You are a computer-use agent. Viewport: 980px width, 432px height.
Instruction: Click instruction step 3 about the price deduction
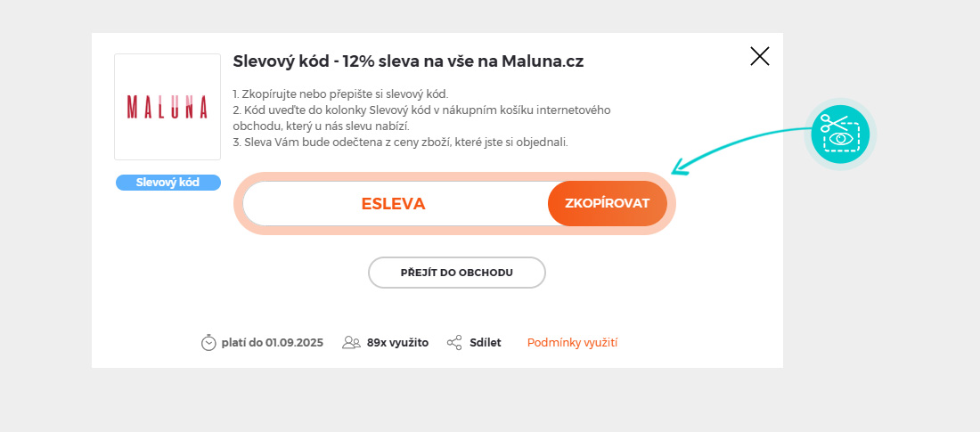click(400, 143)
